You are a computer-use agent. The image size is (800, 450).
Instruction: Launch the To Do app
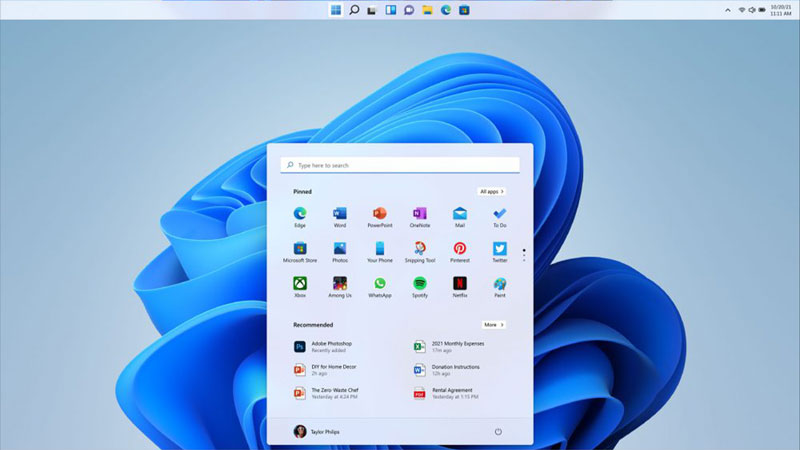(499, 217)
